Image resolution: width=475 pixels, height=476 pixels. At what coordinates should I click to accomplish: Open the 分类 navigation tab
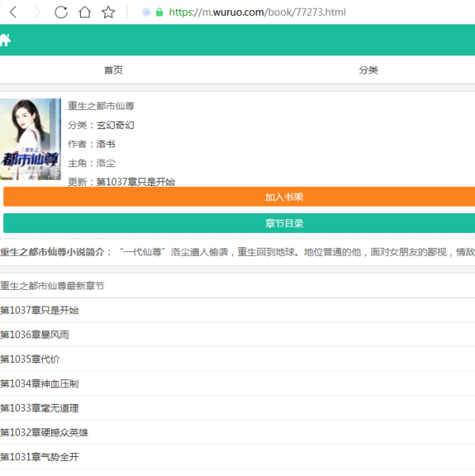click(x=368, y=70)
